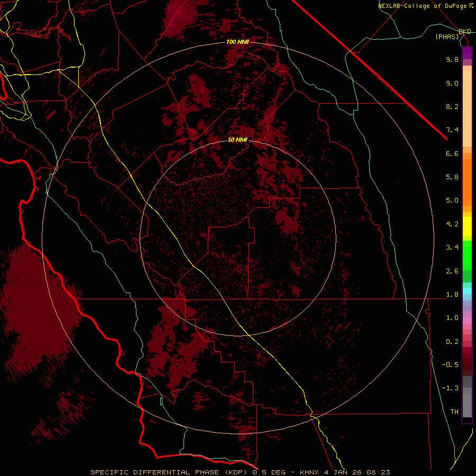476x476 pixels.
Task: Click the cyan segment of the color bar
Action: tap(467, 291)
